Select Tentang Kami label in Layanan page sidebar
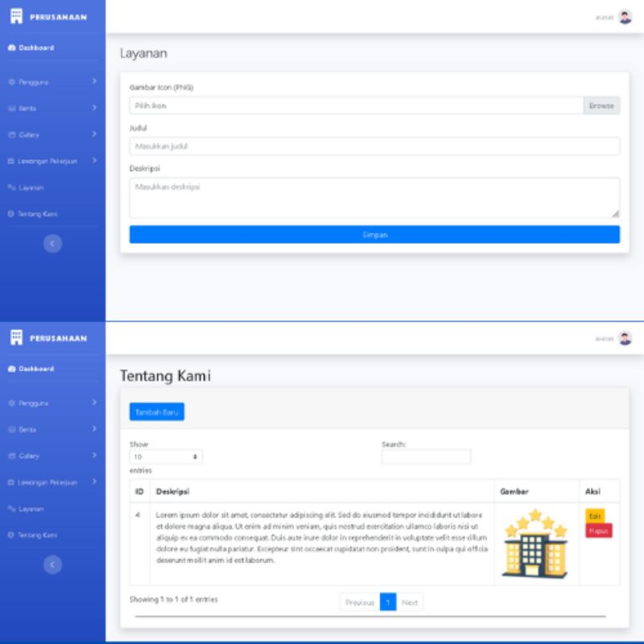Screen dimensions: 644x644 pyautogui.click(x=37, y=213)
